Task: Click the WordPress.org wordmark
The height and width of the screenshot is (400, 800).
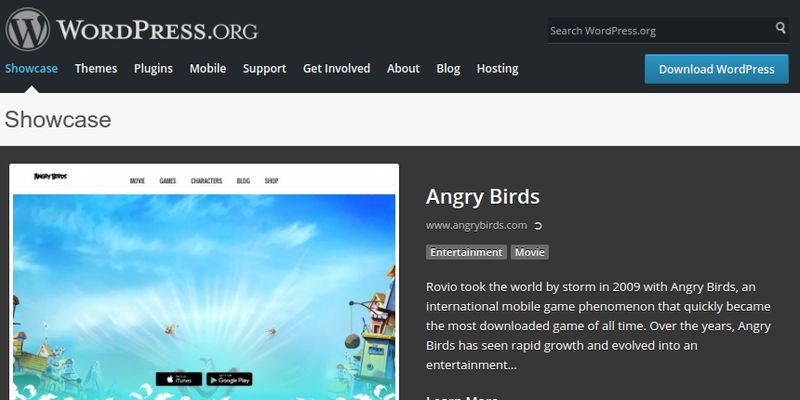Action: point(157,30)
